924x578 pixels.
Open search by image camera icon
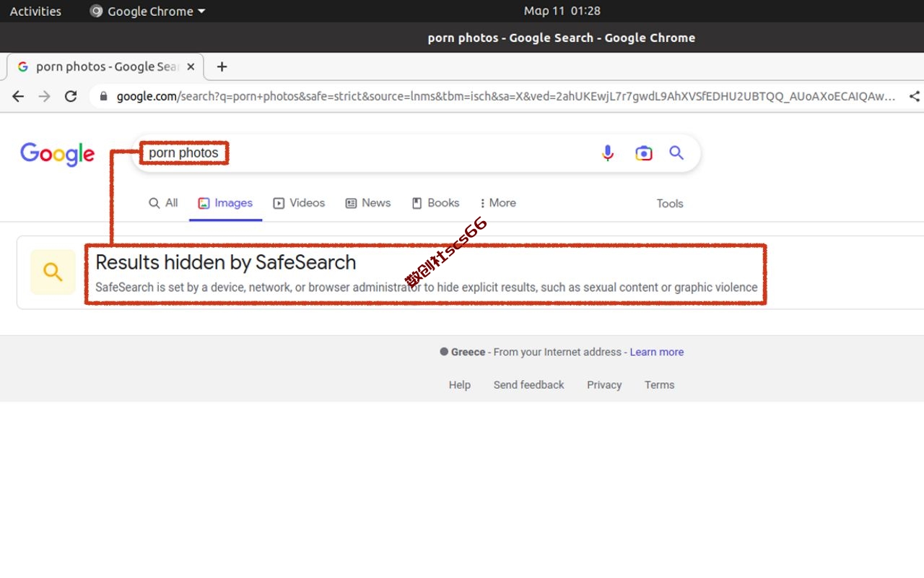(x=643, y=153)
